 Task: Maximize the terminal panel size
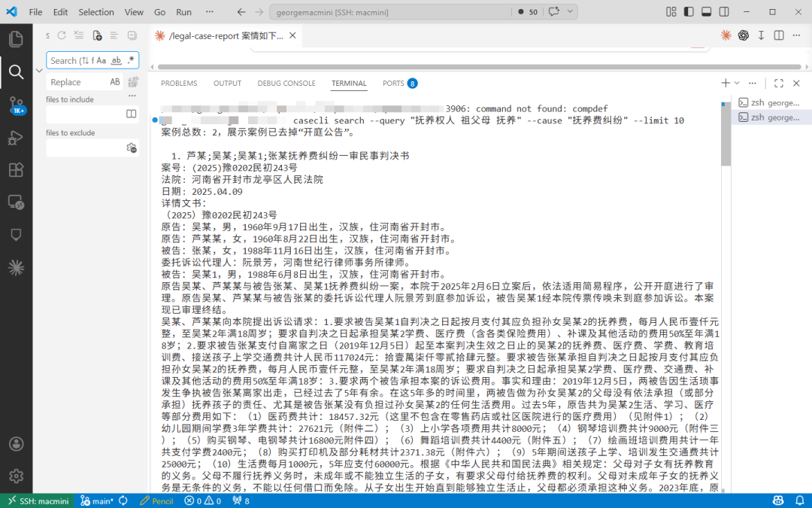pyautogui.click(x=779, y=83)
